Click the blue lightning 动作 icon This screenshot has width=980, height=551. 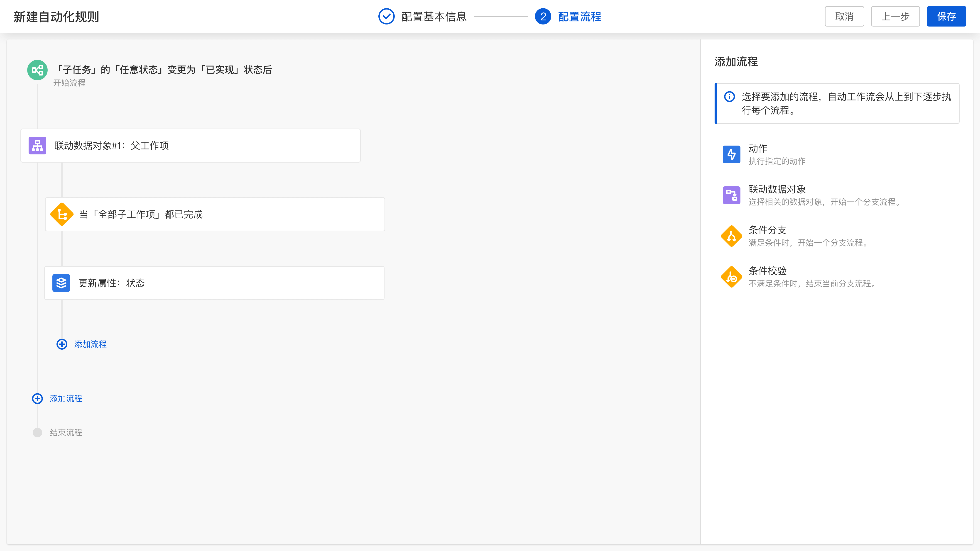coord(731,154)
